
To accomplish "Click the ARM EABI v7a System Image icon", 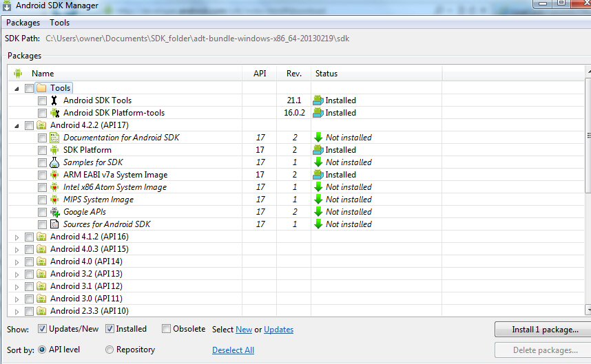I will click(x=54, y=175).
